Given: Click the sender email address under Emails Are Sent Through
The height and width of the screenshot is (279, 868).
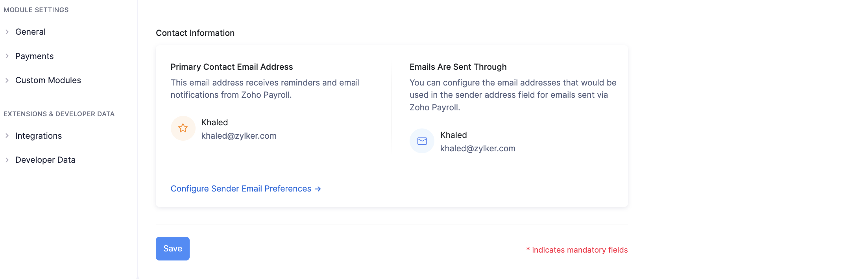Looking at the screenshot, I should pos(478,149).
